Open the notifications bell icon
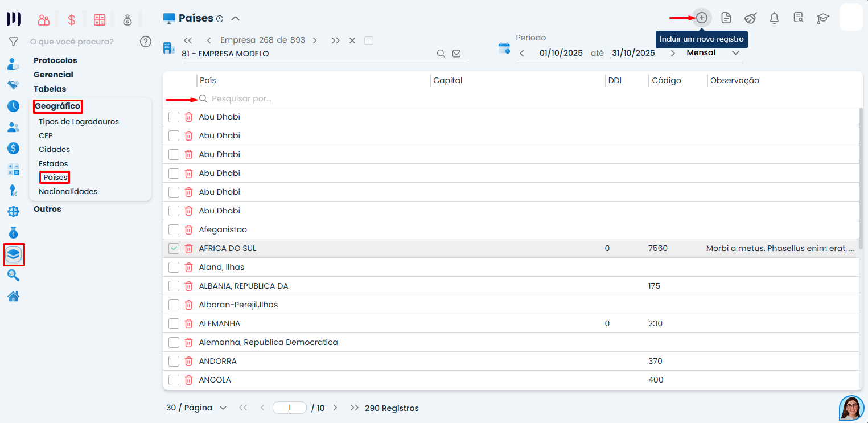868x423 pixels. tap(774, 18)
